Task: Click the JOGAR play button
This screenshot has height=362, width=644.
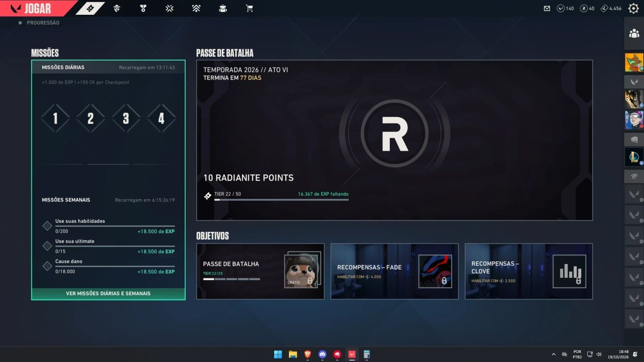Action: (x=38, y=8)
